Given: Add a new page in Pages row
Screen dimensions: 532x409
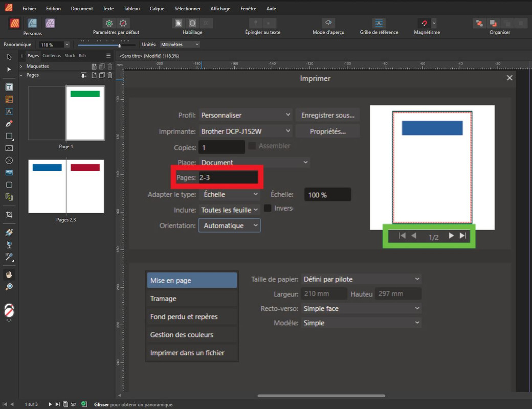Looking at the screenshot, I should pos(94,75).
